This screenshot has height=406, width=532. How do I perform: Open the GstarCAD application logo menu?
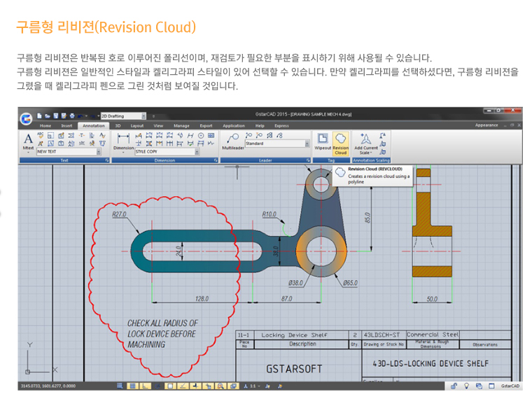[x=27, y=117]
